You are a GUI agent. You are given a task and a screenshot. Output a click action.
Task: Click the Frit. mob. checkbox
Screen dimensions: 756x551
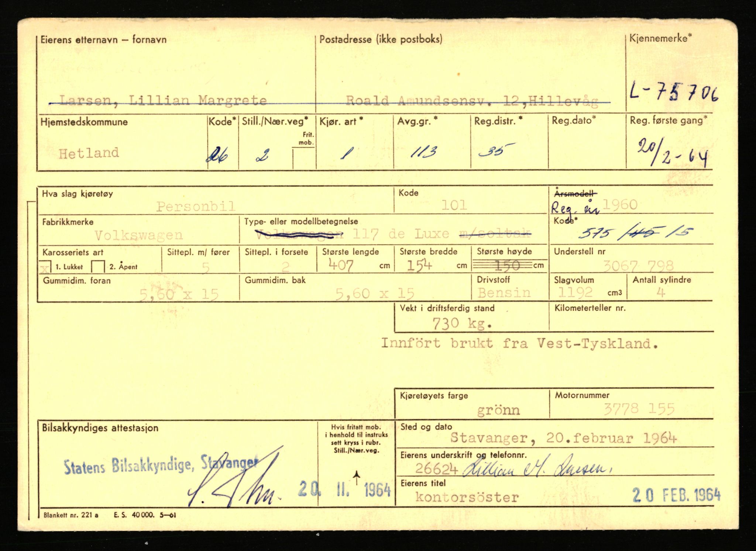tap(303, 159)
